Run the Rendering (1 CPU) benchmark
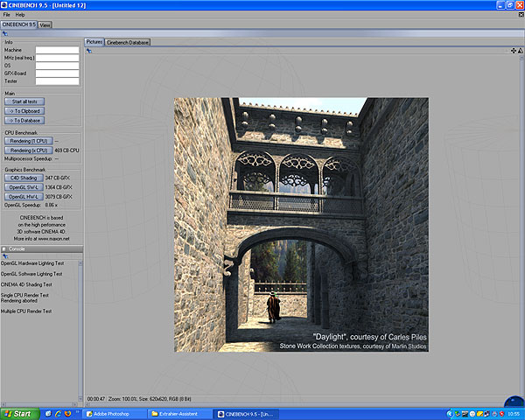The height and width of the screenshot is (420, 525). 28,140
